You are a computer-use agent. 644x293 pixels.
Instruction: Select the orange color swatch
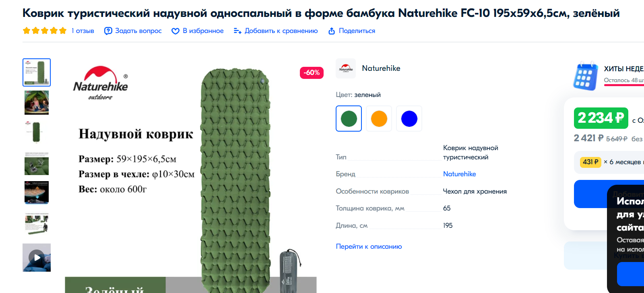pyautogui.click(x=379, y=119)
